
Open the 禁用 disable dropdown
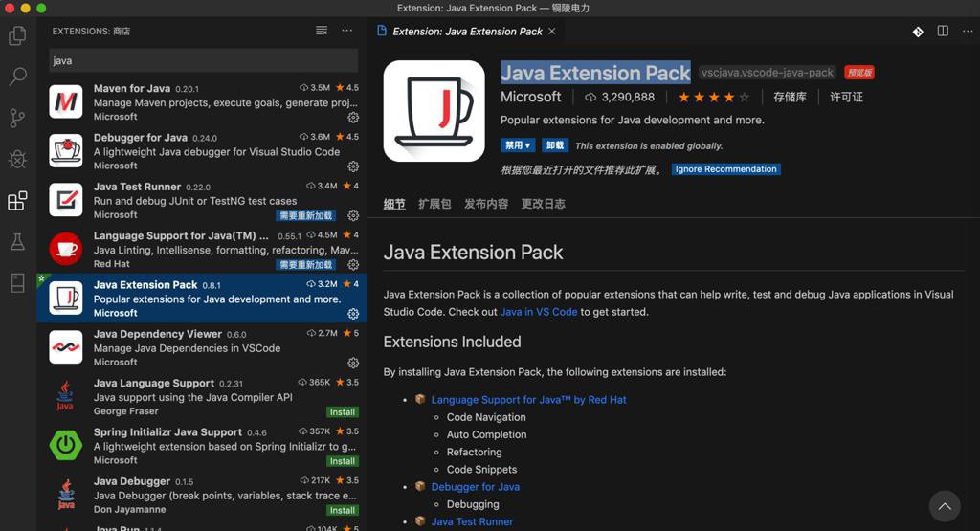tap(518, 145)
